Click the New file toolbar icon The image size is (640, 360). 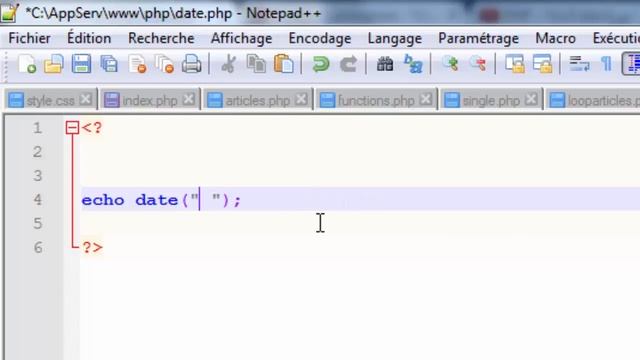[x=27, y=64]
